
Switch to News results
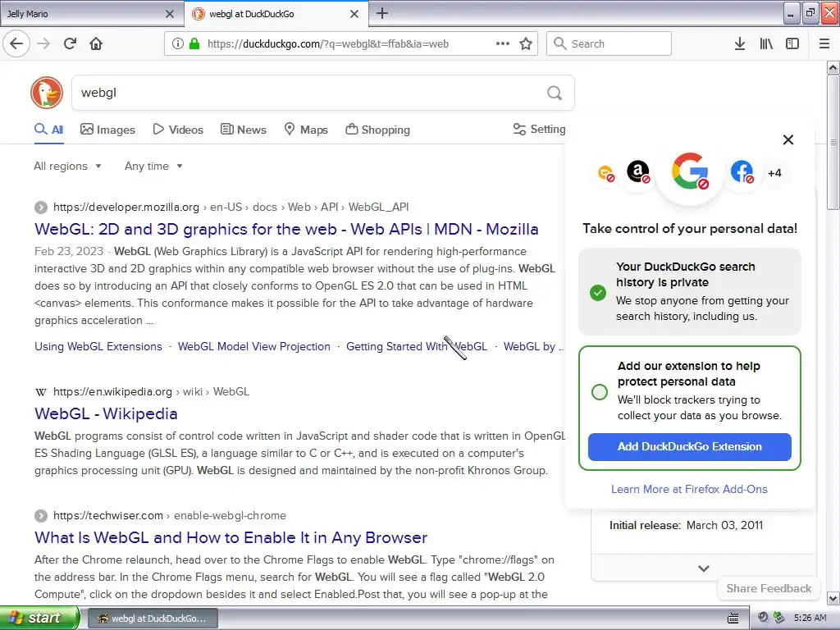click(243, 130)
